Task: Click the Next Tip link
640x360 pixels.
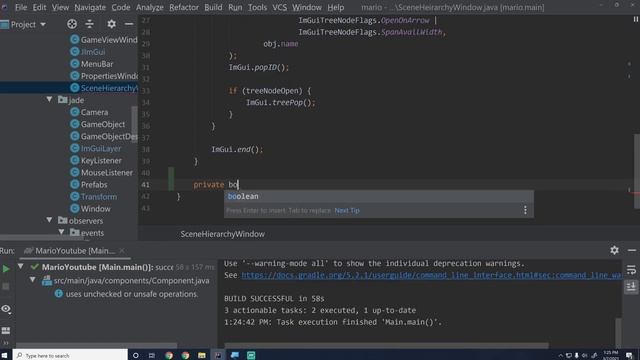Action: (347, 211)
